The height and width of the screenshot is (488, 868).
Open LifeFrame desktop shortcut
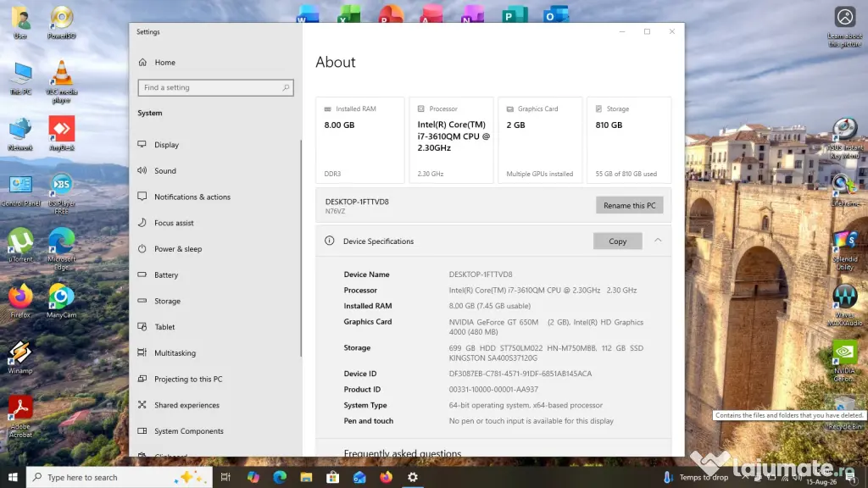point(845,191)
